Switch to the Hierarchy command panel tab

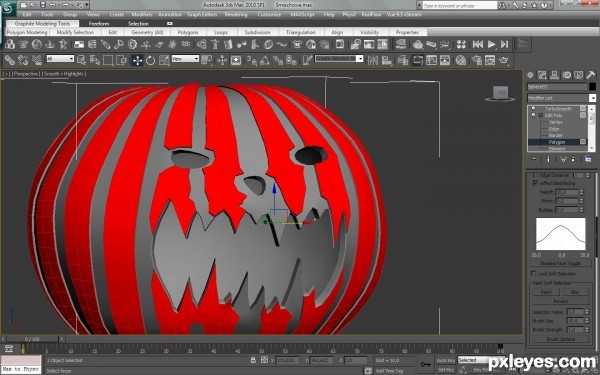point(554,75)
